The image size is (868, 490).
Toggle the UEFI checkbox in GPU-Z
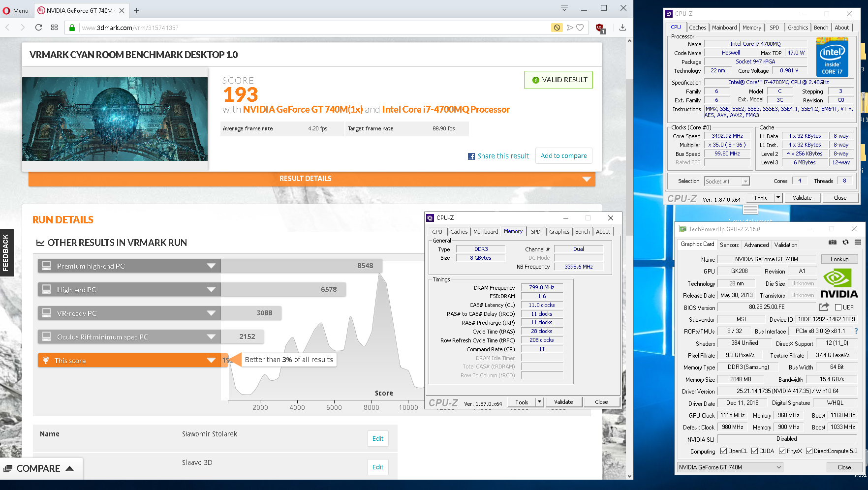point(838,307)
